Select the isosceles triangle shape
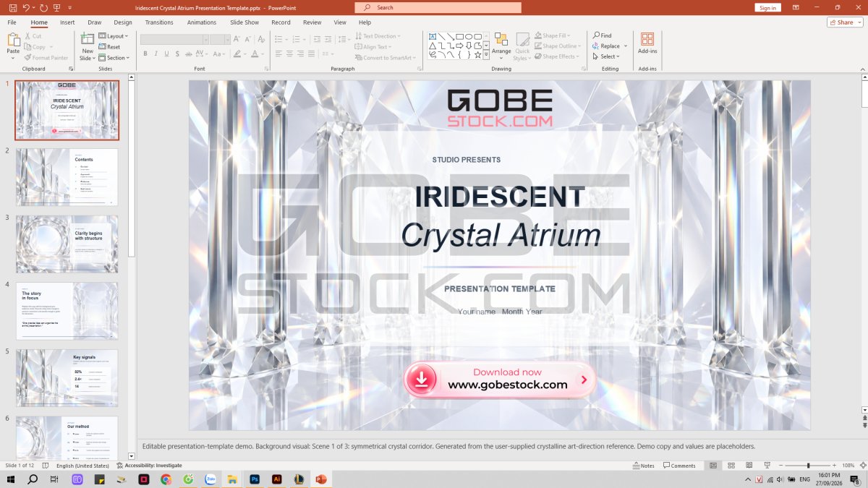Viewport: 868px width, 488px height. coord(433,45)
